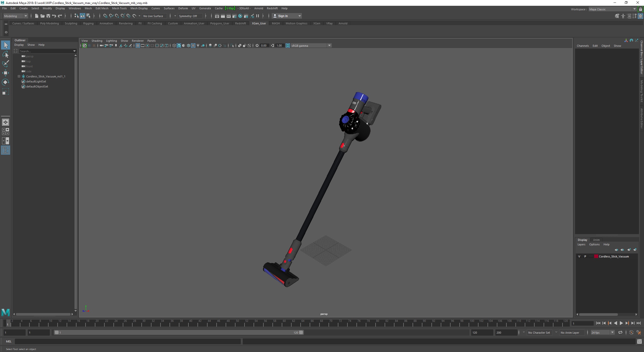
Task: Select the Move tool
Action: [x=6, y=73]
